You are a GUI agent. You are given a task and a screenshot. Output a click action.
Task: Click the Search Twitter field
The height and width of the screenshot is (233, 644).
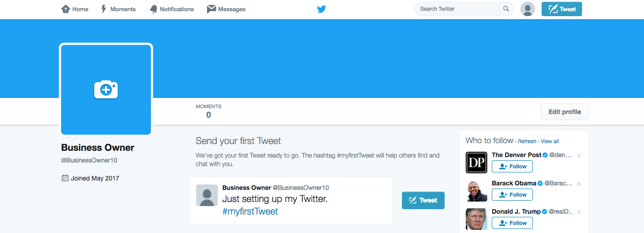click(464, 9)
